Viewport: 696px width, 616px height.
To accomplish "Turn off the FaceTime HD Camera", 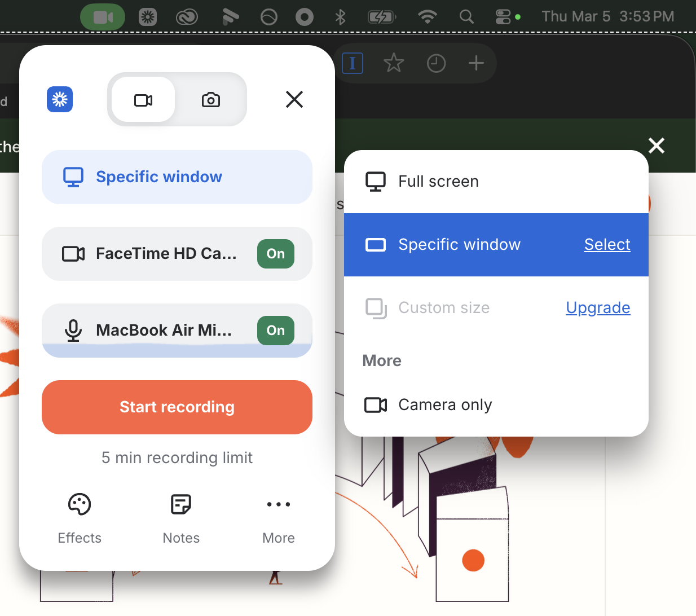I will click(x=275, y=254).
